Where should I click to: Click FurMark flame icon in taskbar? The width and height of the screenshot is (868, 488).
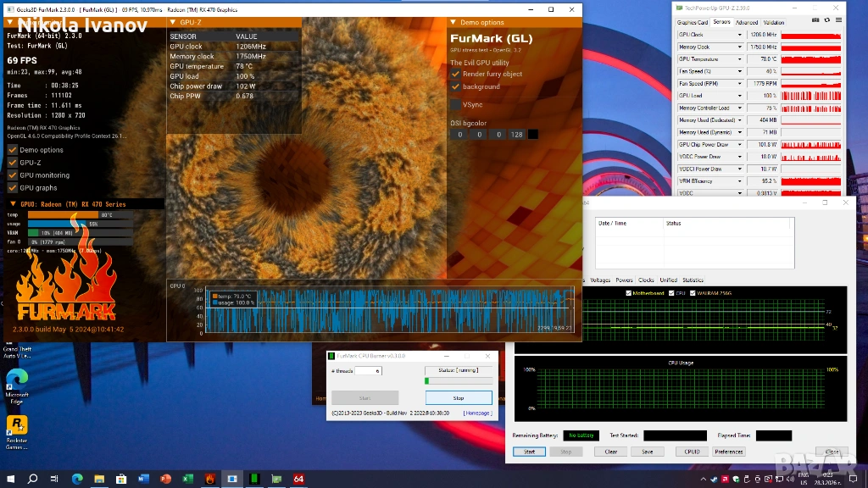(209, 479)
